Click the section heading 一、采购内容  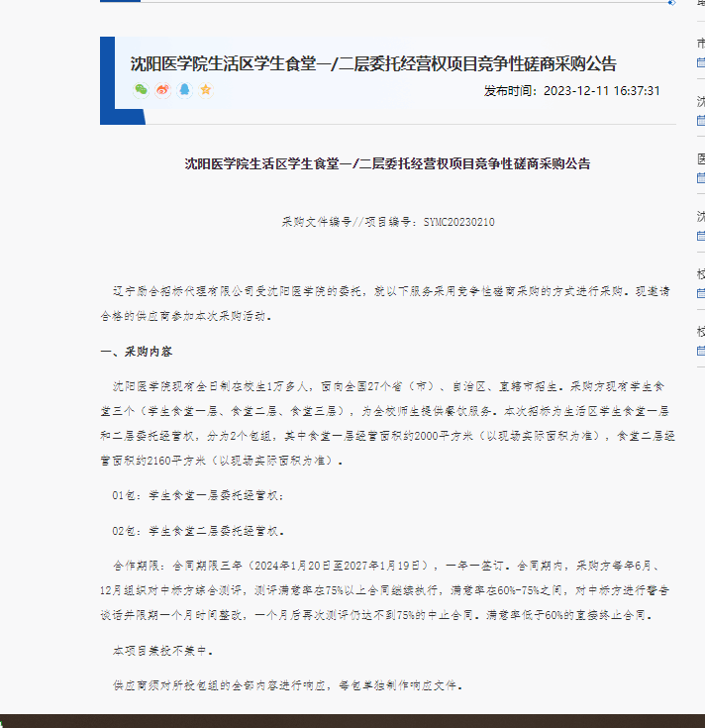pos(137,353)
